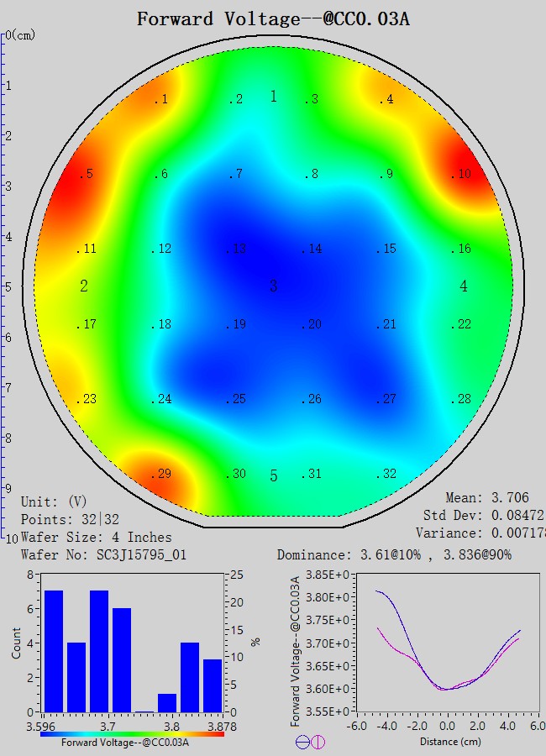This screenshot has width=546, height=756.
Task: Click the Dominance values text line
Action: tap(394, 555)
